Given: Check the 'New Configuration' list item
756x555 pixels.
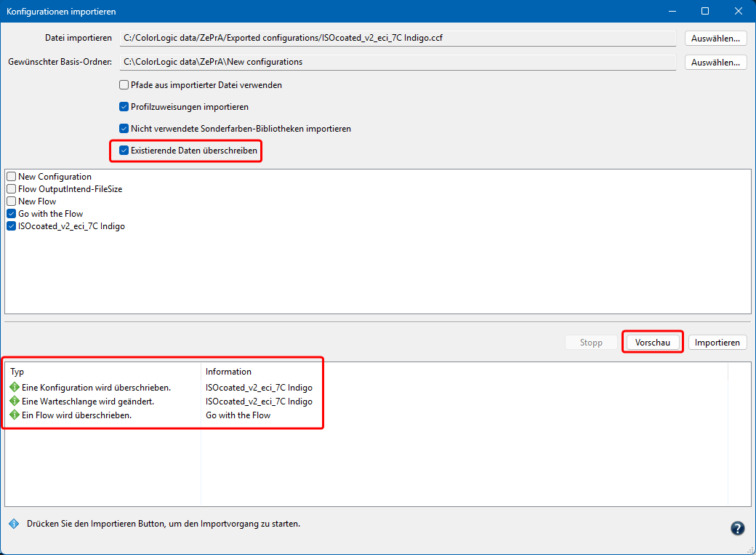Looking at the screenshot, I should point(12,177).
